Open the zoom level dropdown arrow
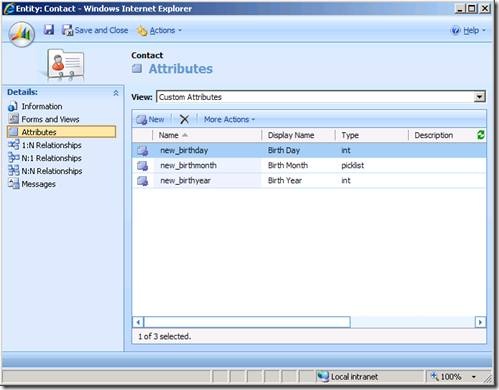499x390 pixels. click(474, 377)
